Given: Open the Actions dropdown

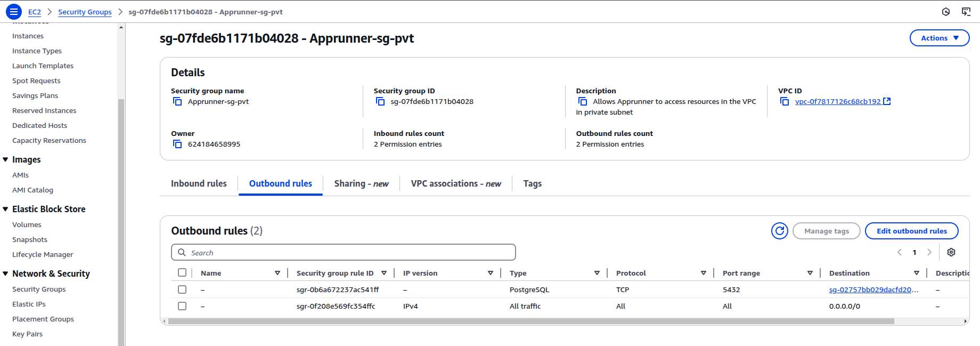Looking at the screenshot, I should [x=939, y=38].
